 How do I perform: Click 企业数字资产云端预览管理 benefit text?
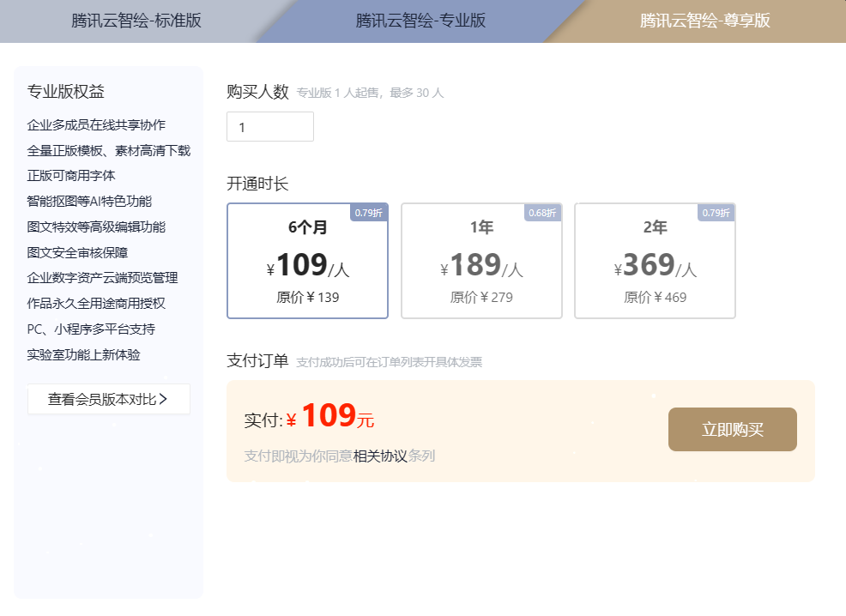tap(102, 278)
